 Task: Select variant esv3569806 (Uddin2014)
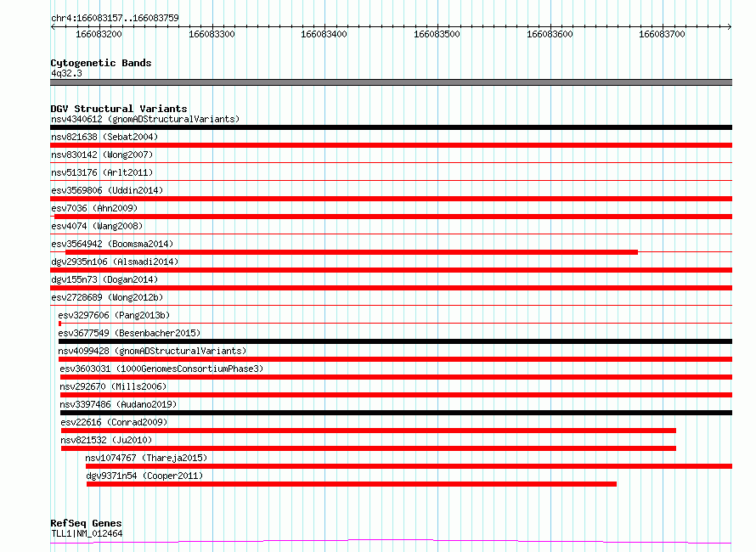(107, 190)
